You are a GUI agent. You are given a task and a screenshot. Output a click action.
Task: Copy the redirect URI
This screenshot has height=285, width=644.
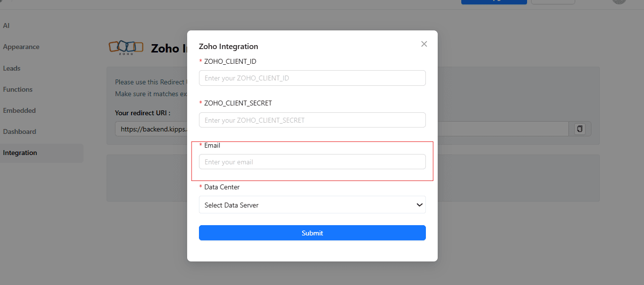pyautogui.click(x=580, y=129)
